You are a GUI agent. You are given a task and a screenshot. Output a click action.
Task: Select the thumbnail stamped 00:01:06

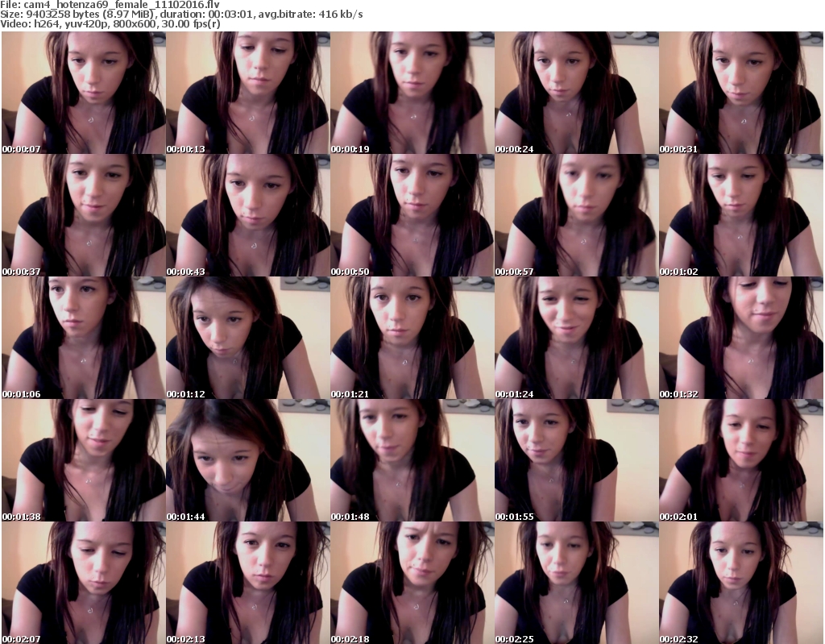click(x=84, y=338)
